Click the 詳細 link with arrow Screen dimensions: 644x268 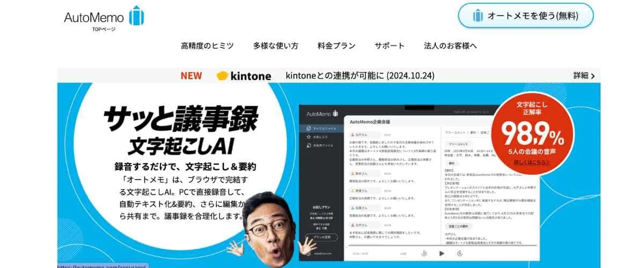[584, 76]
